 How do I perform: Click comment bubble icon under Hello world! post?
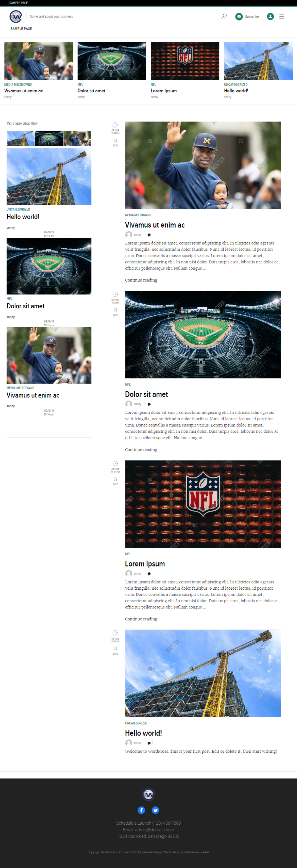(149, 743)
